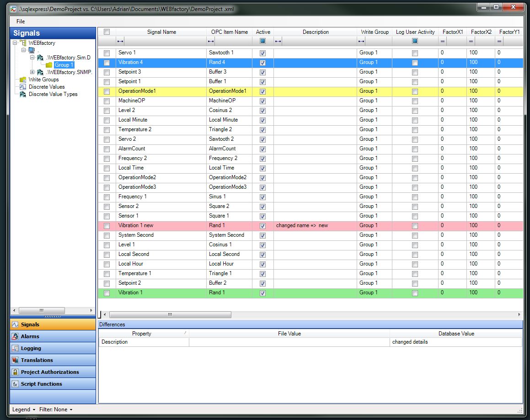Toggle the select-all checkbox in grid header
The width and height of the screenshot is (530, 420).
tap(107, 32)
